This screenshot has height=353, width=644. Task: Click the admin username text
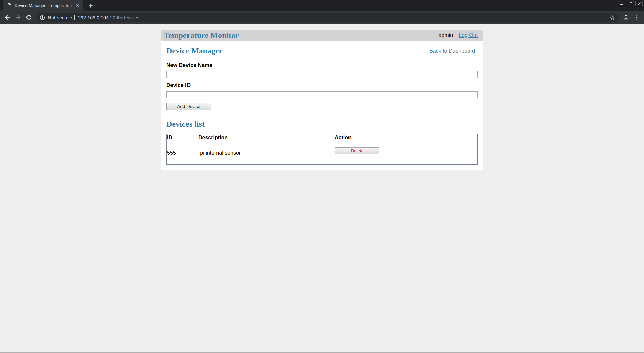446,35
